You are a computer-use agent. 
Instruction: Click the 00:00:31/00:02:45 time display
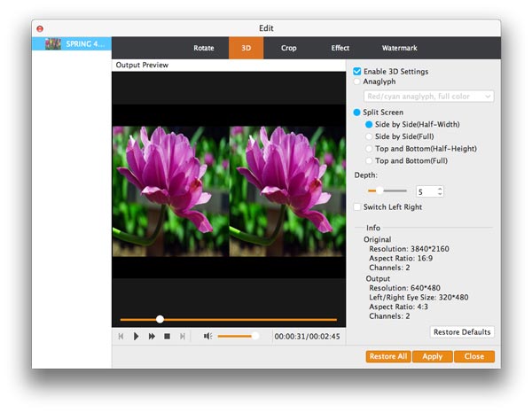(x=307, y=337)
